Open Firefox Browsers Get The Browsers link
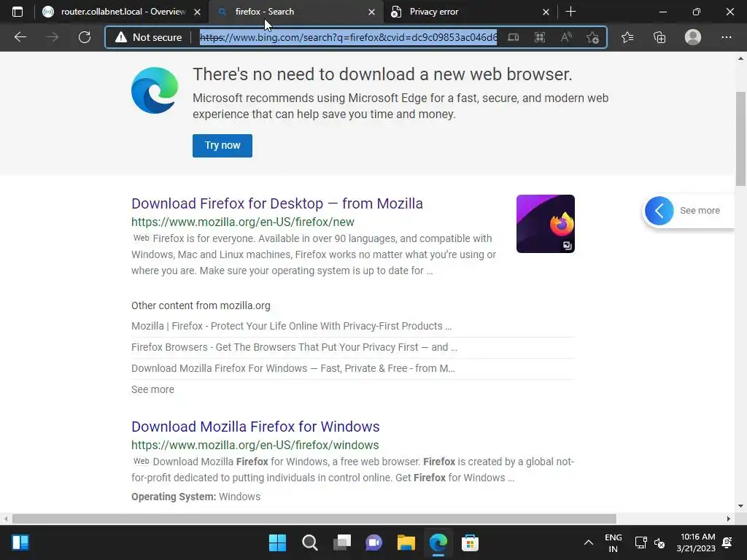Screen dimensions: 747x560 coord(294,347)
